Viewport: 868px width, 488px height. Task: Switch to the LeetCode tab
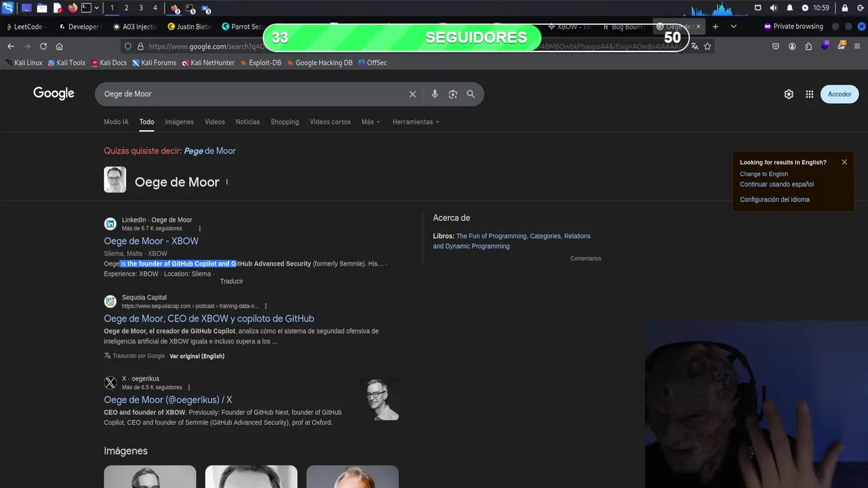pyautogui.click(x=26, y=26)
